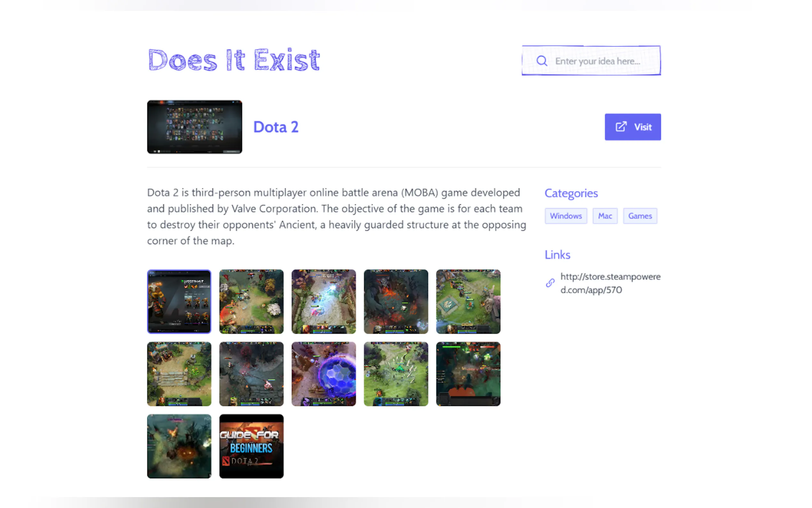Select the Mac category tag

point(605,216)
